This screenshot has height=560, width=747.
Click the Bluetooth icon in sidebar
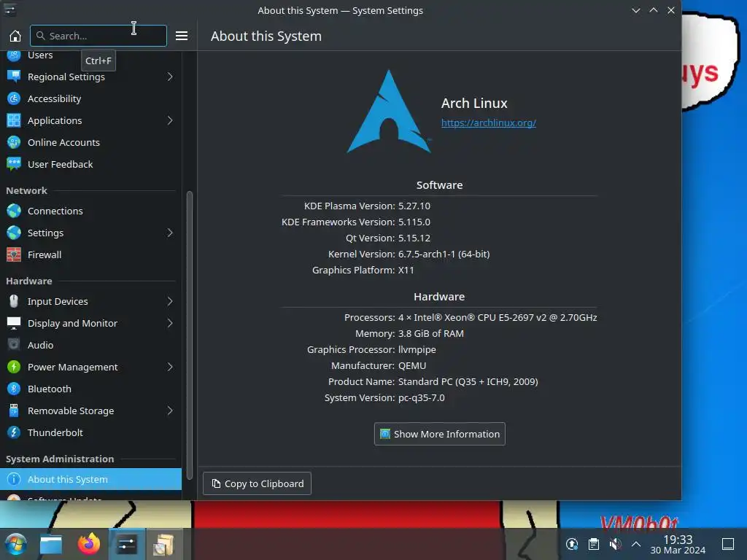(14, 389)
